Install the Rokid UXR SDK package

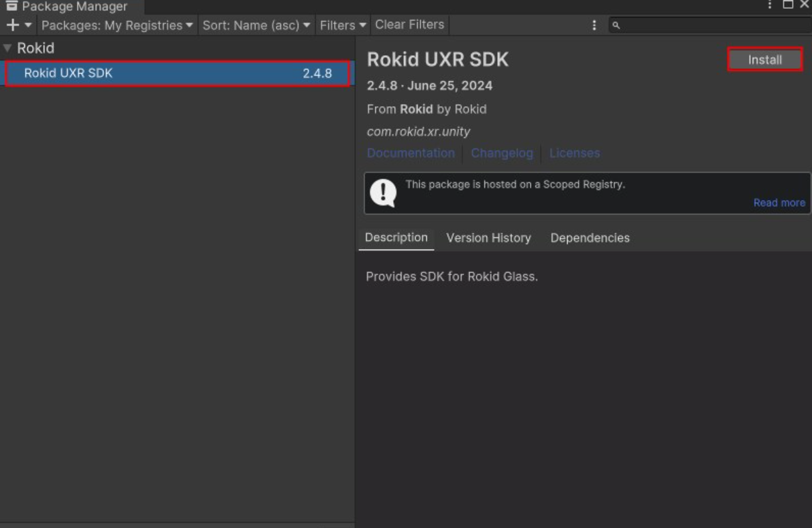(765, 60)
